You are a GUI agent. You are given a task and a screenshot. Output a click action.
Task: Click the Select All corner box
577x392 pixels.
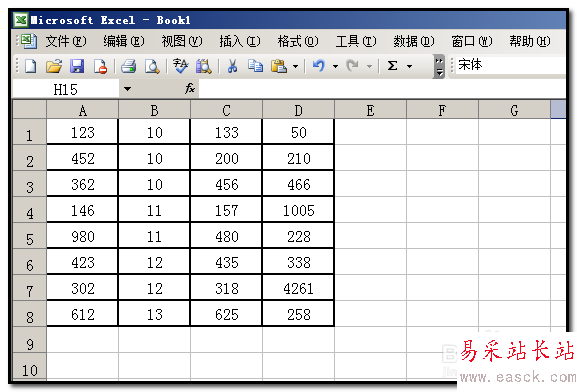29,109
